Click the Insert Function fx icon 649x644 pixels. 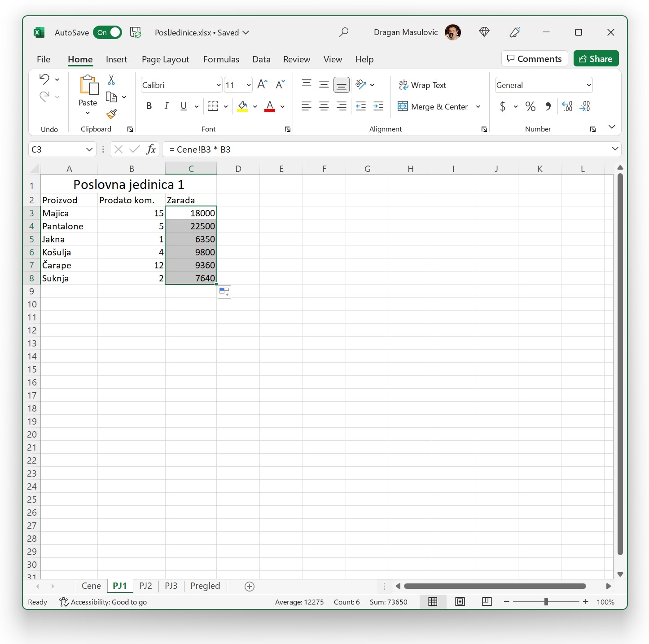tap(151, 149)
